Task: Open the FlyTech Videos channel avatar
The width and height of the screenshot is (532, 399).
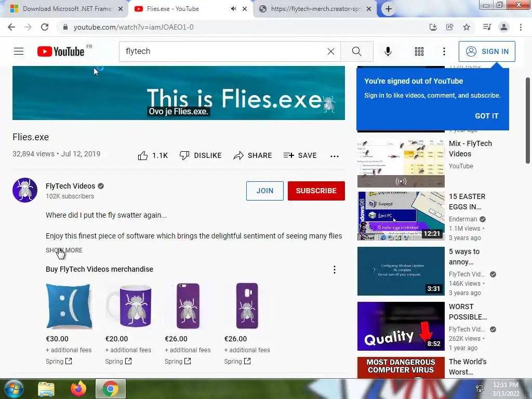Action: point(25,190)
